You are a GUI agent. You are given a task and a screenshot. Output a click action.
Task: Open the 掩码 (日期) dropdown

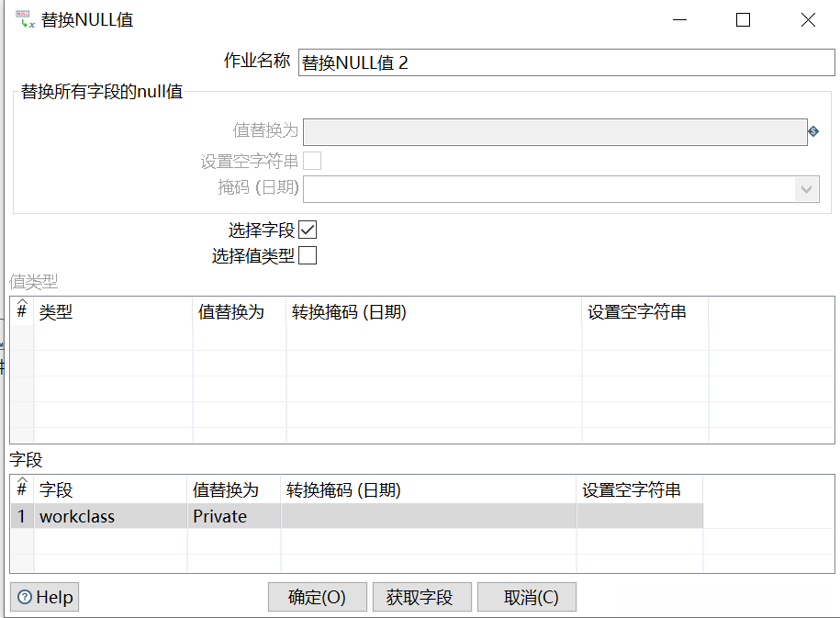pos(807,189)
